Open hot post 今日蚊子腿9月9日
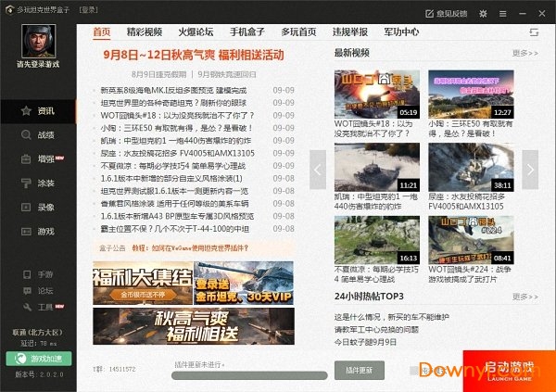Viewport: 556px width, 392px height. (365, 342)
